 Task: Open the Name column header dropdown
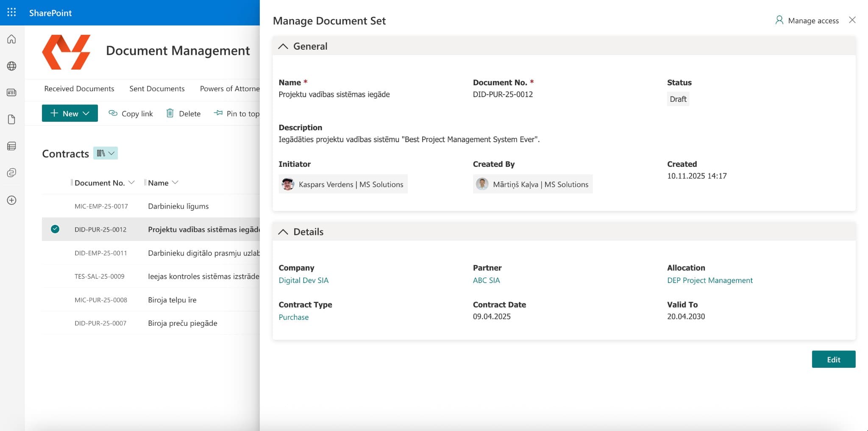click(175, 182)
